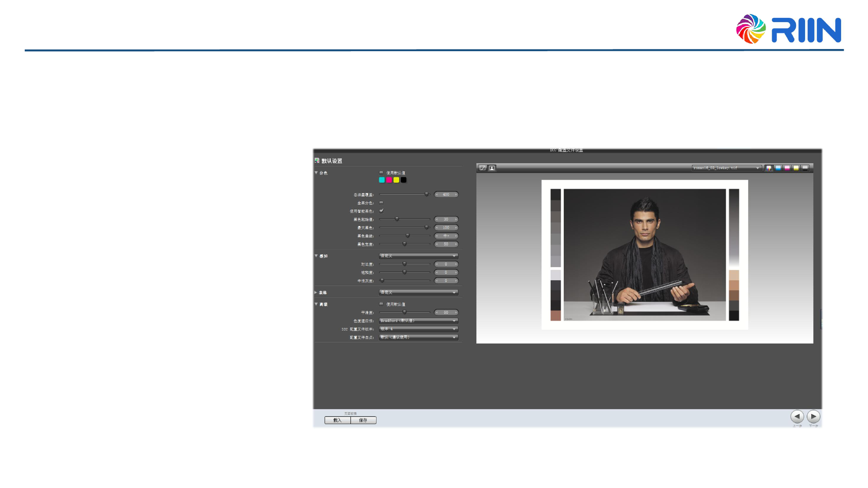Go to next step arrow
Image resolution: width=868 pixels, height=488 pixels.
(x=813, y=416)
